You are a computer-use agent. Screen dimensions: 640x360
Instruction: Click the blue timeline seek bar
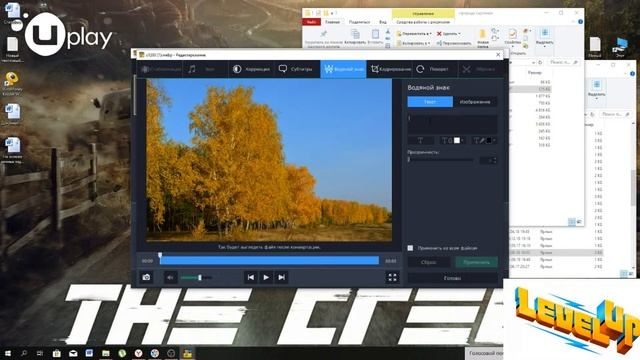pos(269,260)
